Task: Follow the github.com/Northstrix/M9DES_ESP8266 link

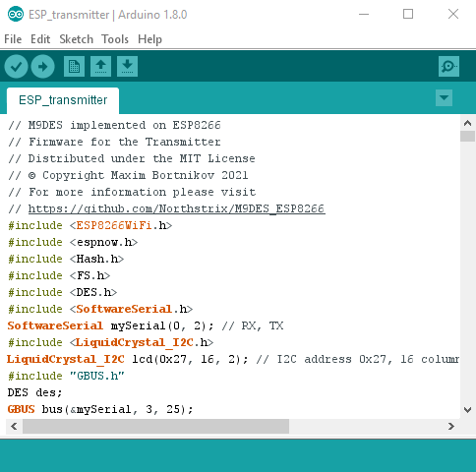Action: pyautogui.click(x=177, y=208)
